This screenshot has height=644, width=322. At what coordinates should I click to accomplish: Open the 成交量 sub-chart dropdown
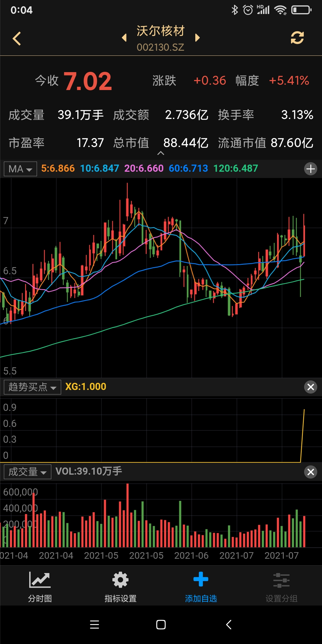pyautogui.click(x=27, y=472)
